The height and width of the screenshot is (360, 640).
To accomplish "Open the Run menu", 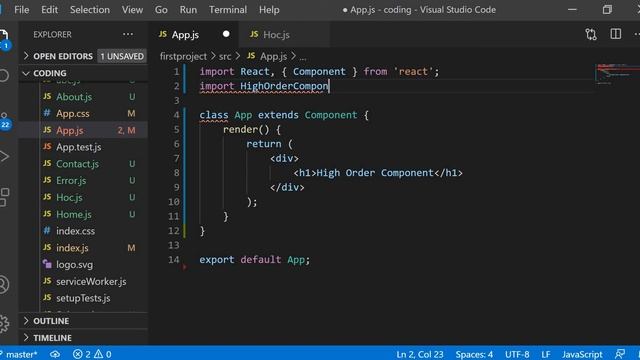I will [188, 10].
